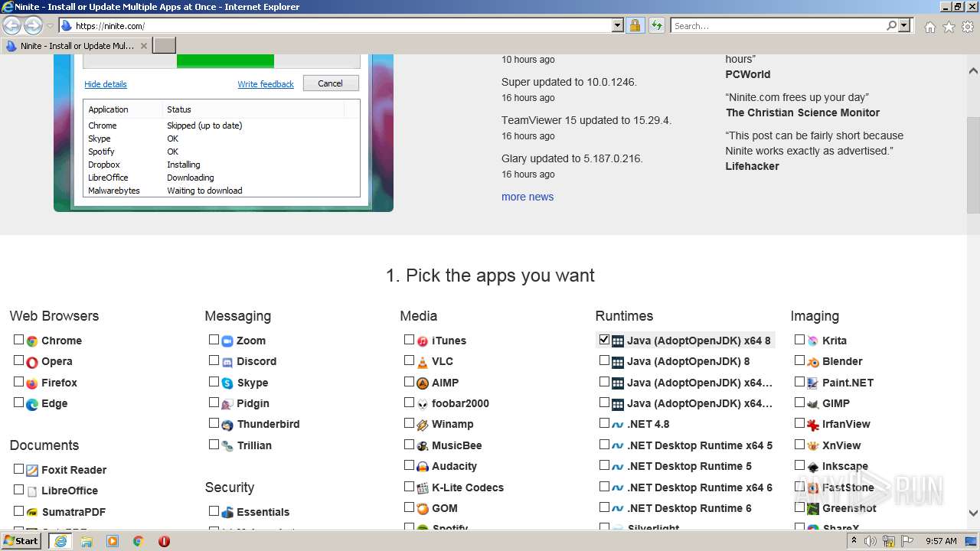Check the Java (AdoptOpenJDK) 8 checkbox
The image size is (980, 551).
point(605,360)
